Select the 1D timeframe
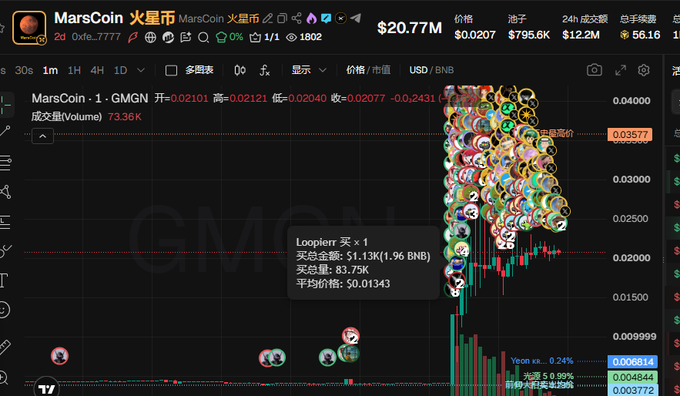The image size is (680, 396). click(121, 70)
